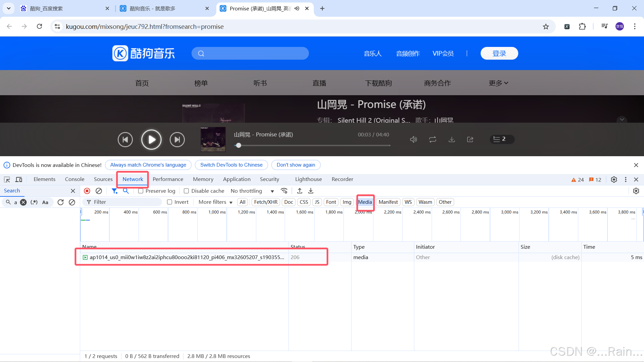Tick the Invert filter checkbox
This screenshot has height=362, width=644.
[170, 202]
